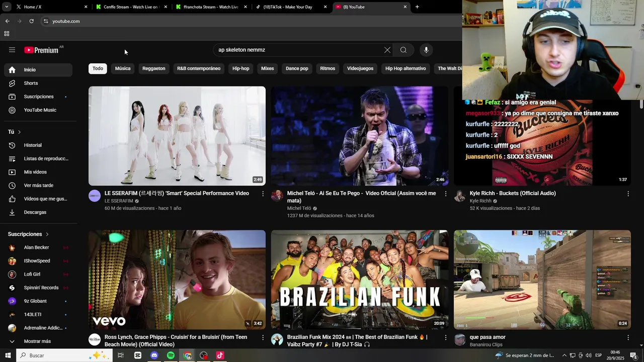Image resolution: width=644 pixels, height=362 pixels.
Task: Open Mis videos in sidebar
Action: tap(38, 172)
